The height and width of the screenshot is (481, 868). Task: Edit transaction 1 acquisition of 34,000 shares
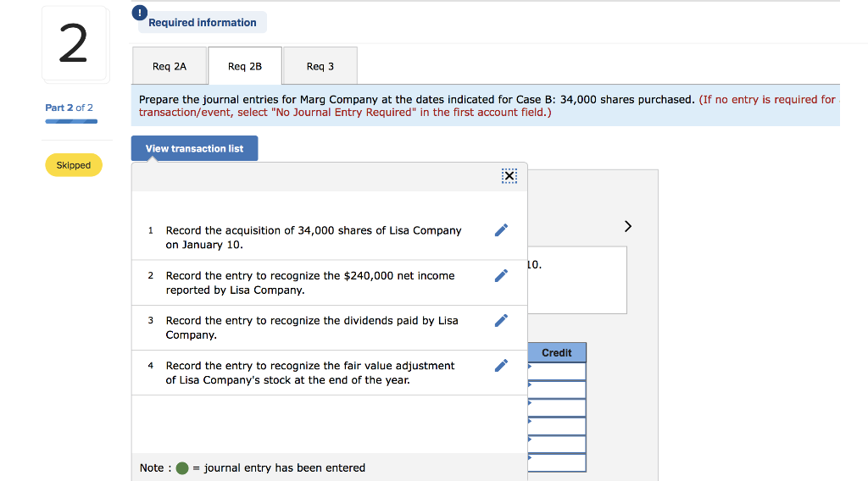[x=501, y=230]
